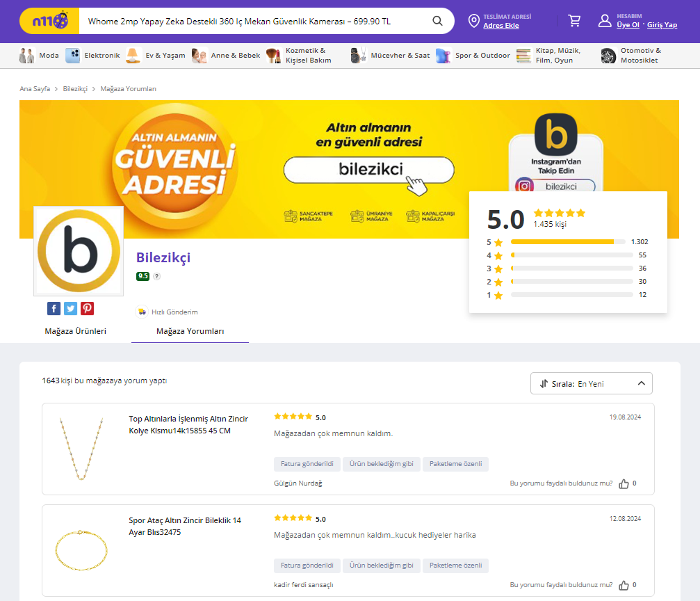This screenshot has height=601, width=700.
Task: Click Ürün beklediğim gibi tag on Gülgün's review
Action: [381, 464]
